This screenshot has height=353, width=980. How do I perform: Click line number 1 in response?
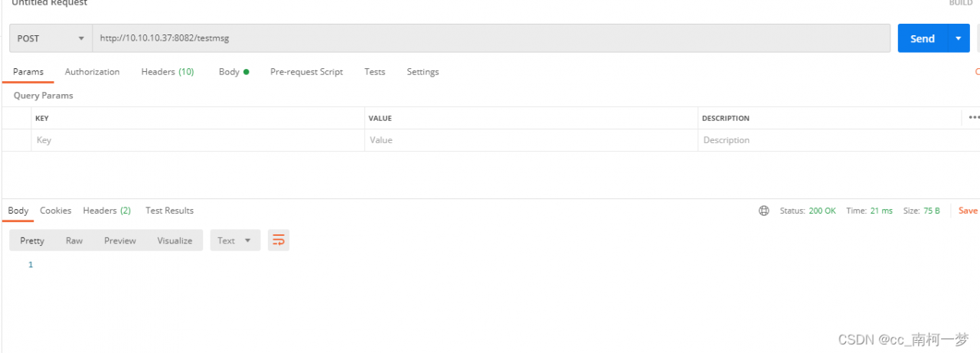click(x=31, y=265)
